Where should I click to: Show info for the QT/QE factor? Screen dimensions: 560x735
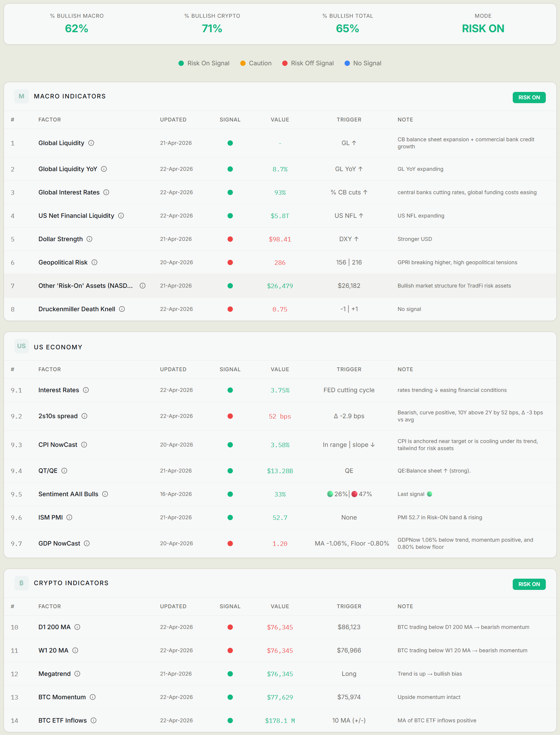point(64,471)
